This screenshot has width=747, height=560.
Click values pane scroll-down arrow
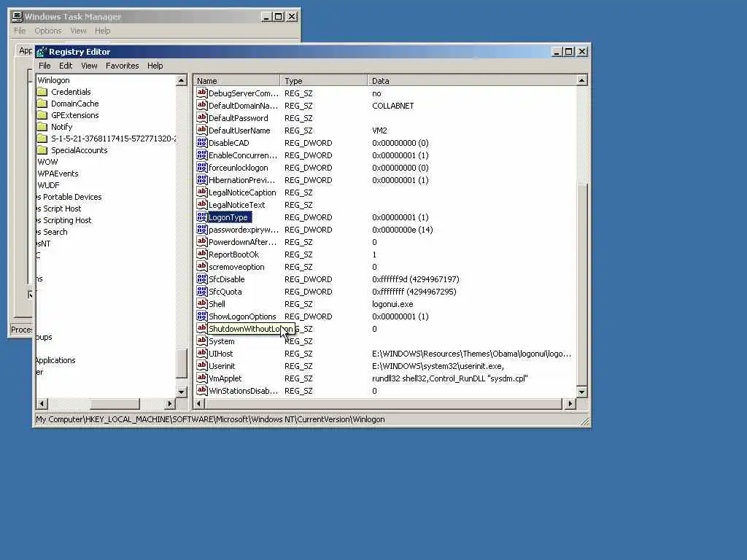[581, 392]
